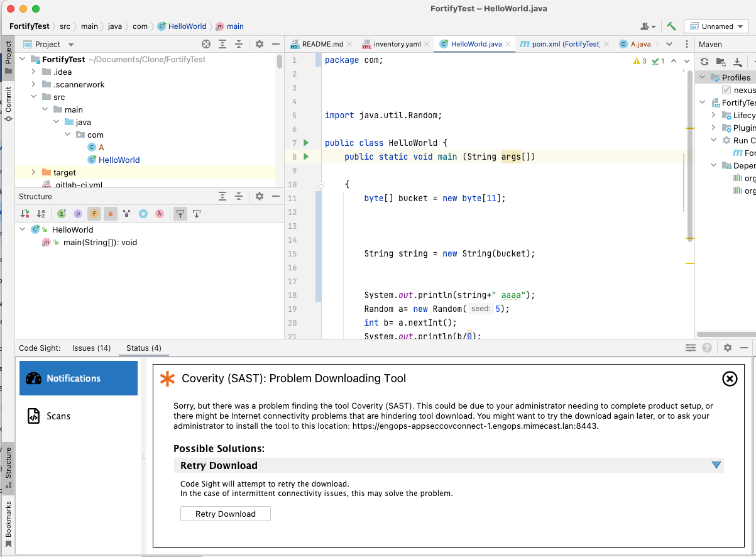The width and height of the screenshot is (756, 557).
Task: Sort alphabetically in Structure toolbar
Action: pyautogui.click(x=41, y=214)
